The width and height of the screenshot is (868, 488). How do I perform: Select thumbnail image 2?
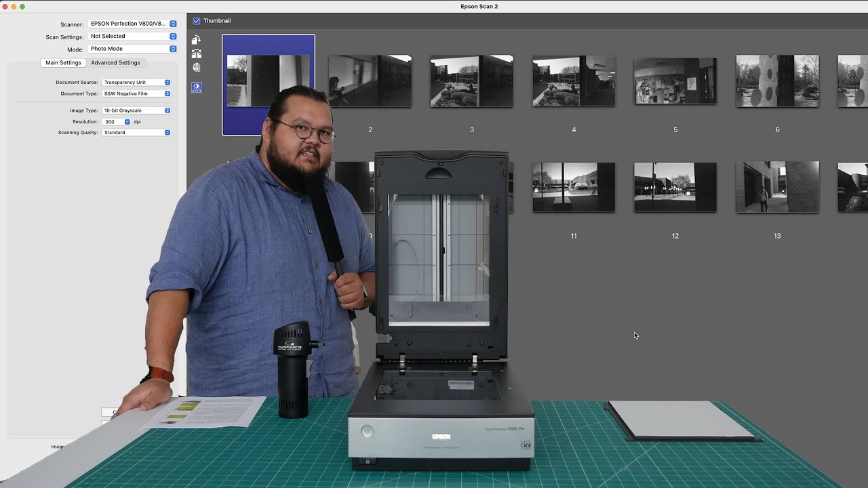pos(370,81)
